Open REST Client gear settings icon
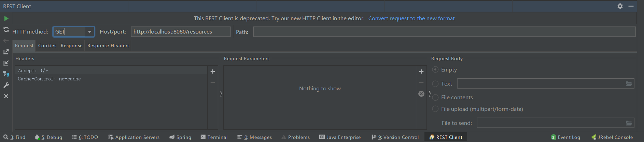This screenshot has height=142, width=644. tap(620, 6)
